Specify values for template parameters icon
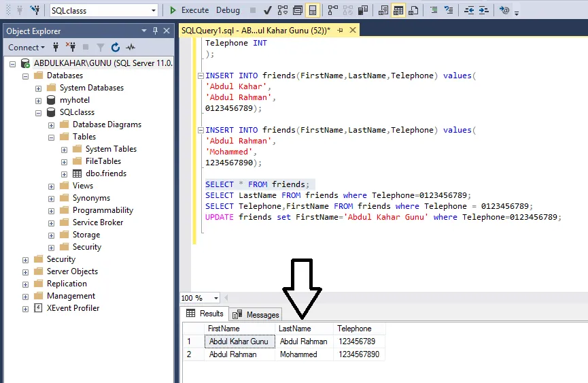This screenshot has height=383, width=588. pos(504,10)
